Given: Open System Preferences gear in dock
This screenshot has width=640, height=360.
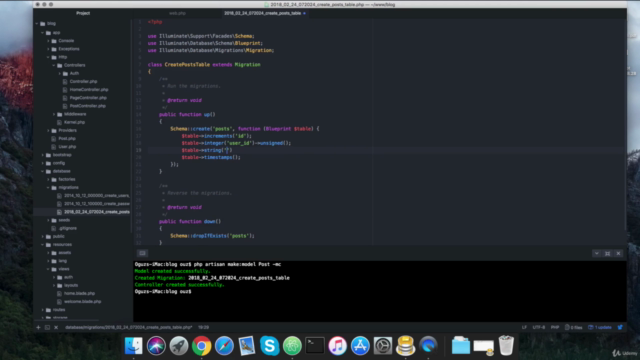Looking at the screenshot, I should click(383, 346).
